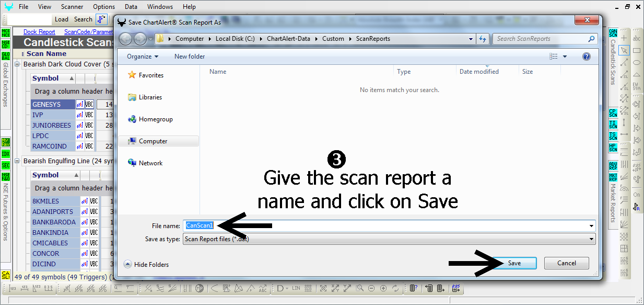Open chart icon for GENESYS row

[x=80, y=105]
